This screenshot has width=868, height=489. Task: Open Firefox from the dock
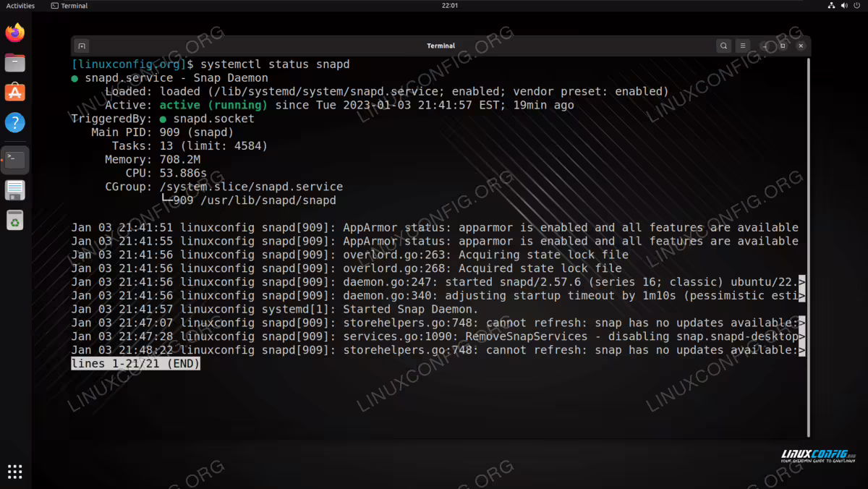coord(15,33)
